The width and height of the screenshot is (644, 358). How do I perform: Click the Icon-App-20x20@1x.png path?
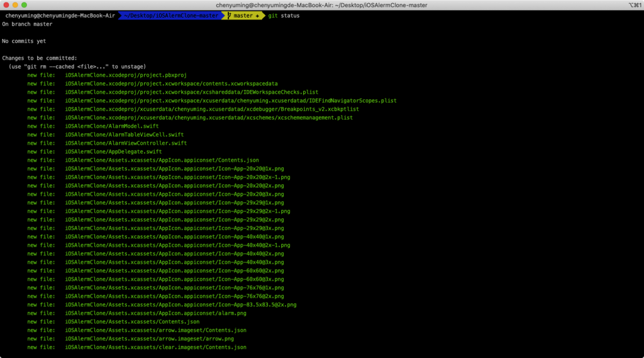(175, 169)
